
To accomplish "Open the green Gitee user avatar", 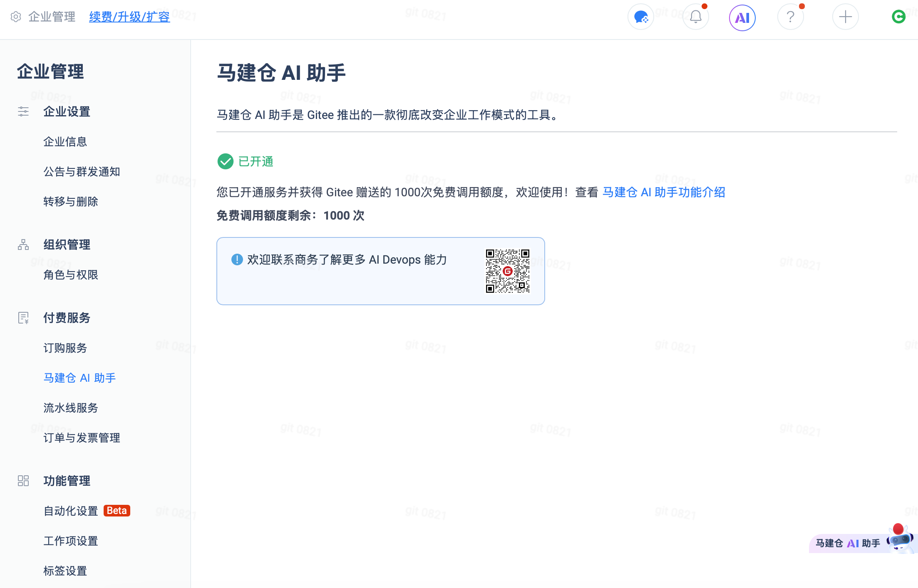I will [x=899, y=17].
